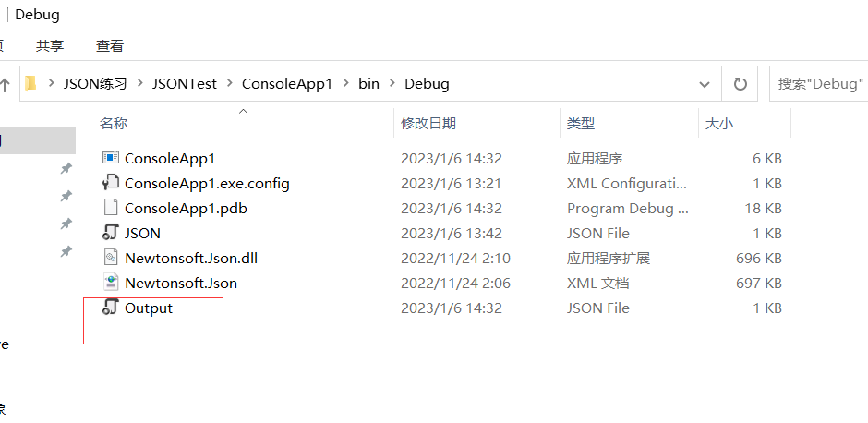Click the Output JSON file icon
The image size is (868, 423).
point(111,308)
